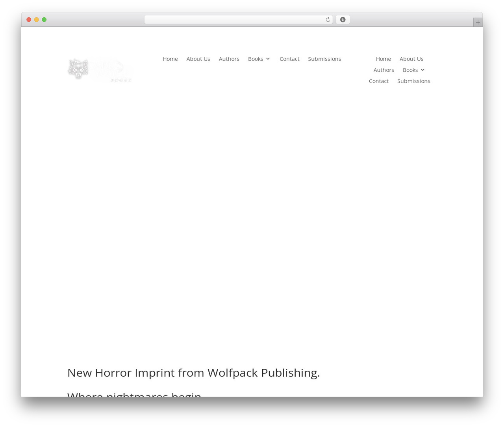504x427 pixels.
Task: Close the browser window red button
Action: pos(29,20)
